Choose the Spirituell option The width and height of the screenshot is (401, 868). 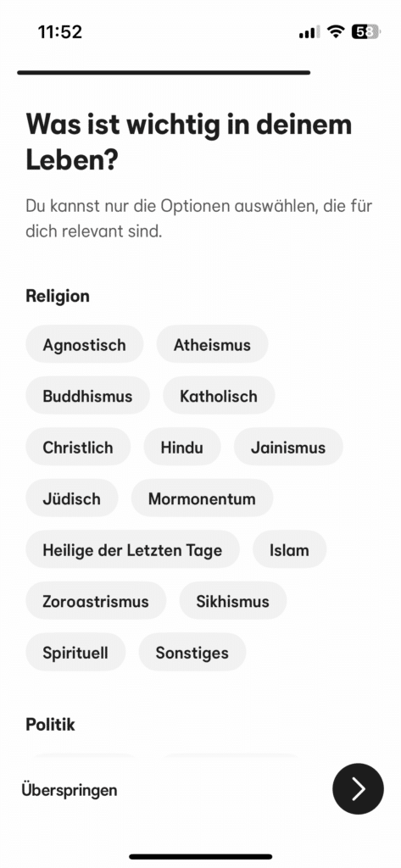coord(75,652)
